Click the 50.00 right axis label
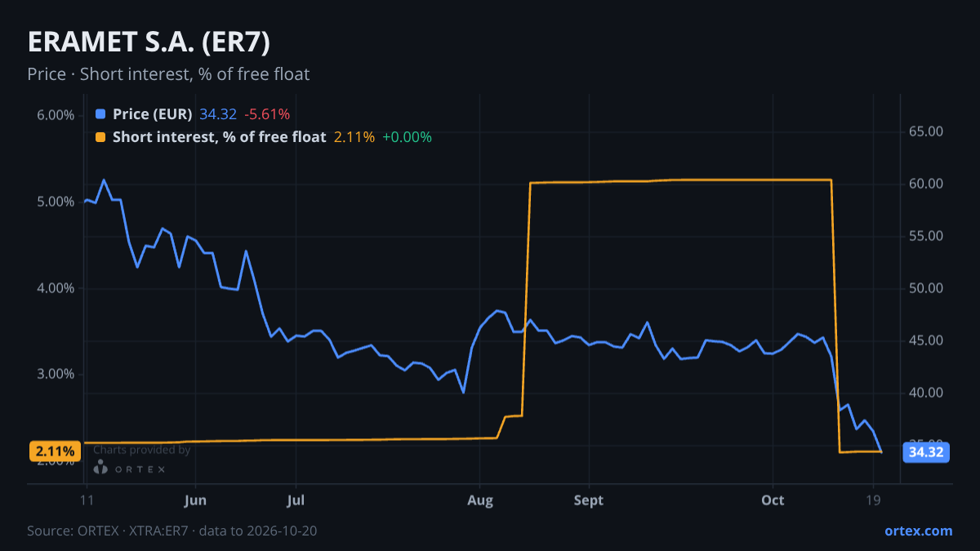 point(926,288)
